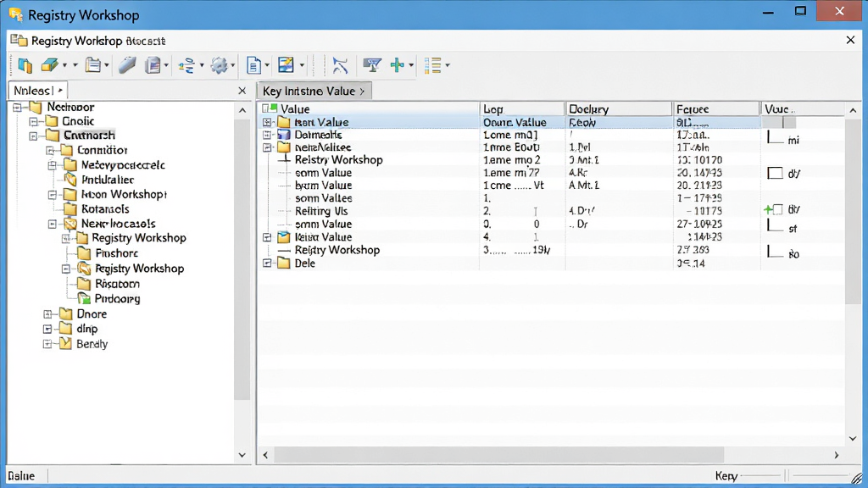Select the Key Intstne Value tab

(x=314, y=91)
